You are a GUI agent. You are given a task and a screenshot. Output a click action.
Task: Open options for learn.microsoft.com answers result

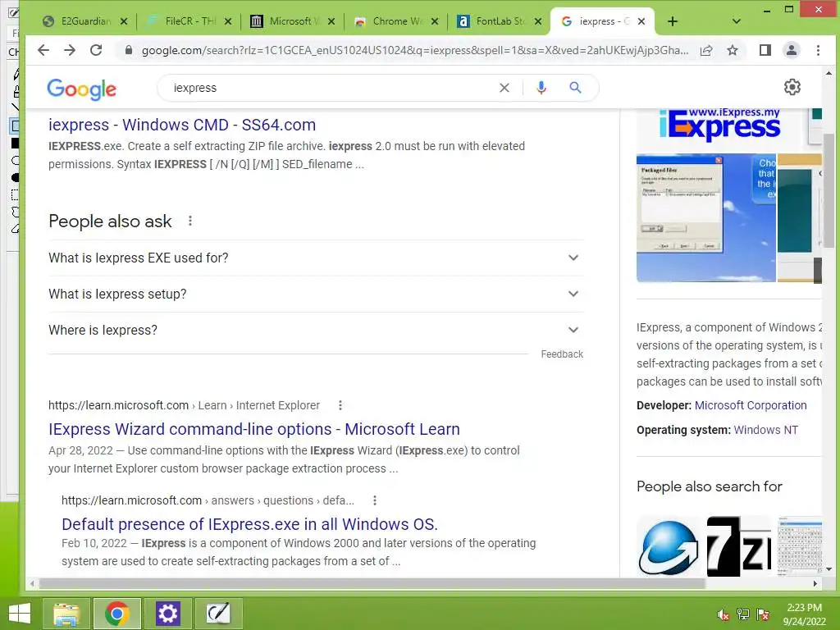tap(374, 500)
